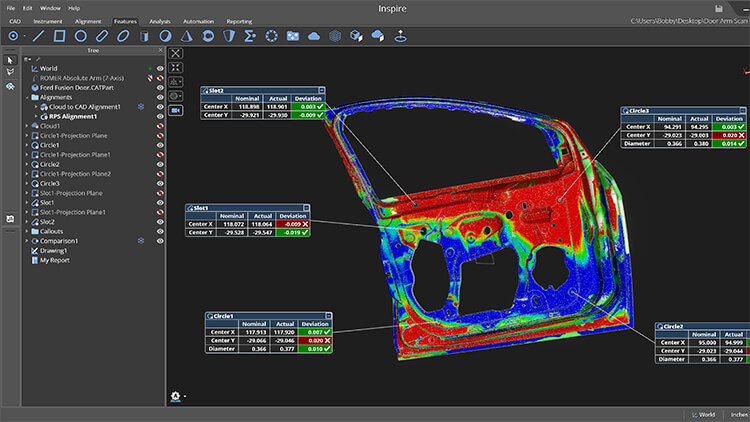Viewport: 750px width, 422px height.
Task: Expand the Comparison1 tree node
Action: coord(27,241)
